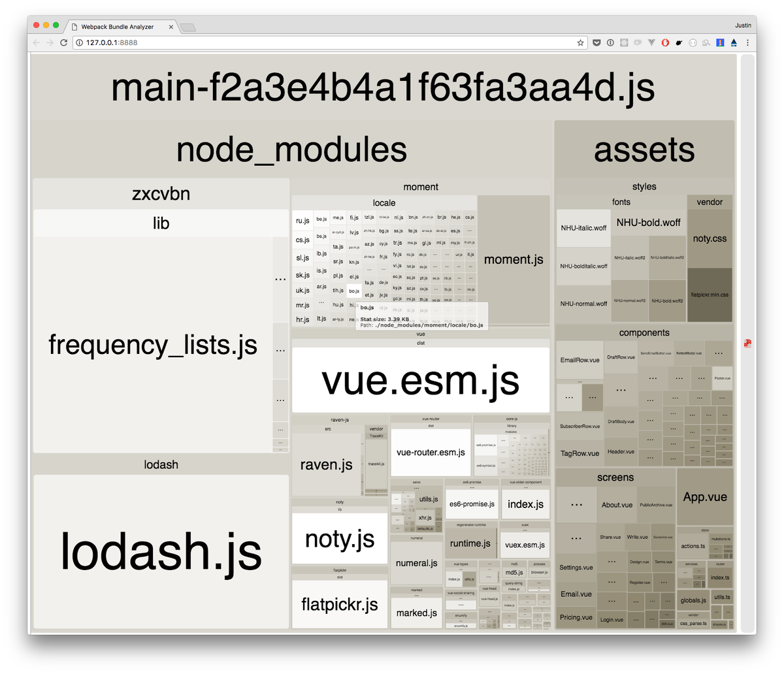Viewport: 784px width, 674px height.
Task: Click the runtime.js block
Action: pyautogui.click(x=470, y=543)
